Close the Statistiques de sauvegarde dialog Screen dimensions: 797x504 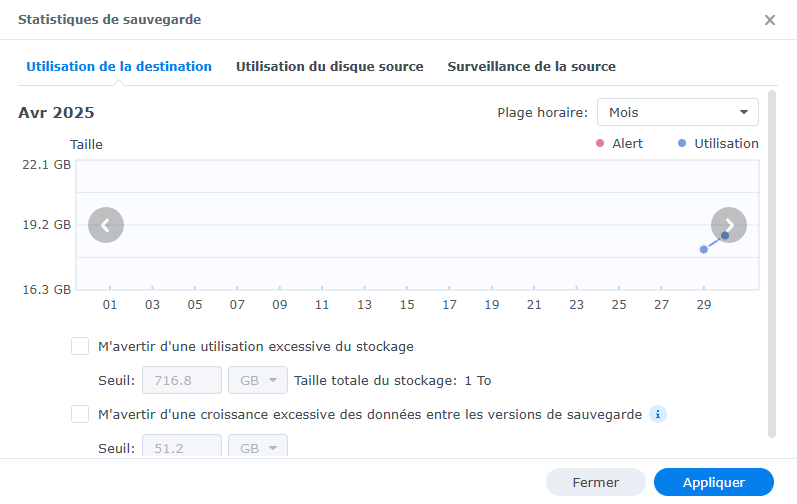(769, 20)
